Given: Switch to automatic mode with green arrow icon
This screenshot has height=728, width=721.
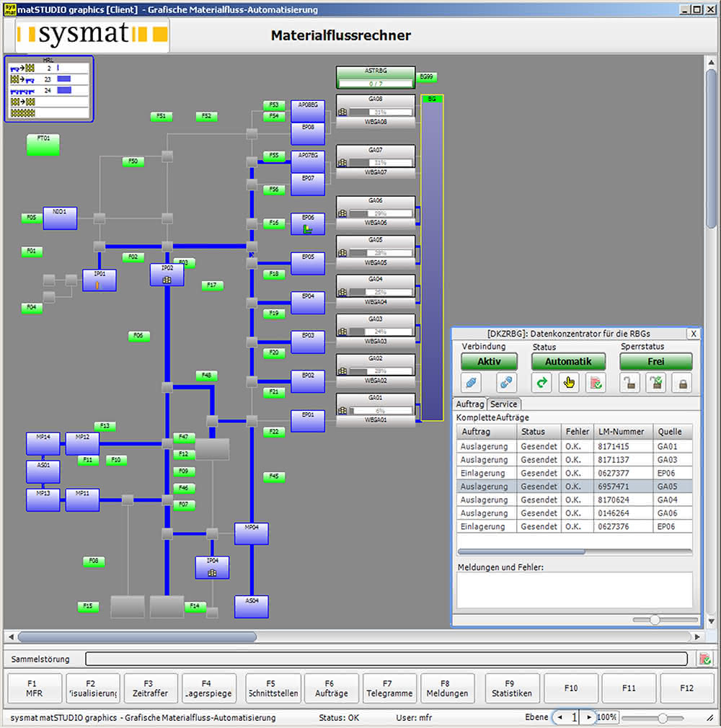Looking at the screenshot, I should (541, 383).
